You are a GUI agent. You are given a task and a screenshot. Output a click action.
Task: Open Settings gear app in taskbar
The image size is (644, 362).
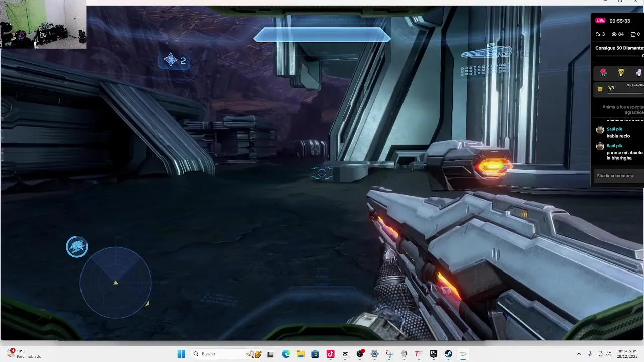[374, 354]
